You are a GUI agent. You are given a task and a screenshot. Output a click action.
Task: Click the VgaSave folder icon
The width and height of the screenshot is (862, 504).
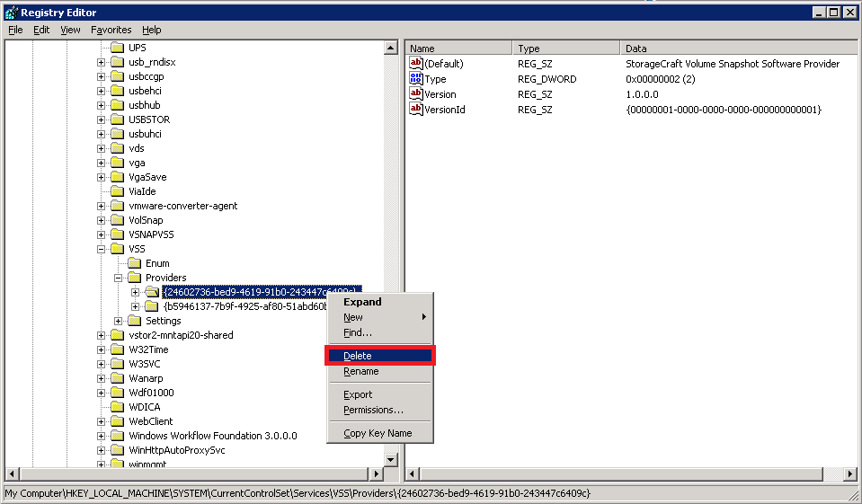117,176
